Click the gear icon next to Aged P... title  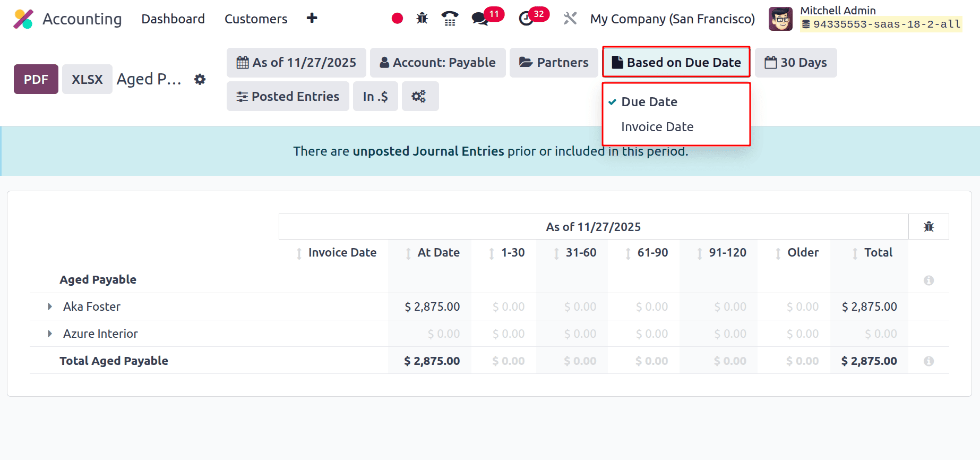(200, 79)
